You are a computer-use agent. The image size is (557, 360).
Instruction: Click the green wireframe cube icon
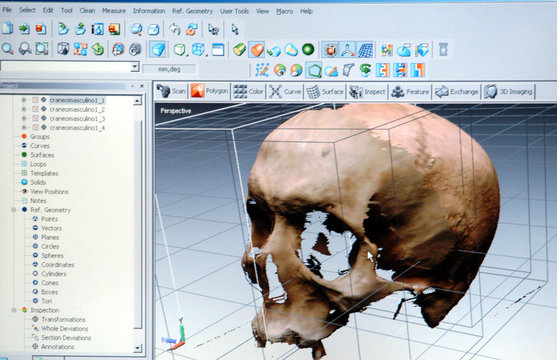179,49
